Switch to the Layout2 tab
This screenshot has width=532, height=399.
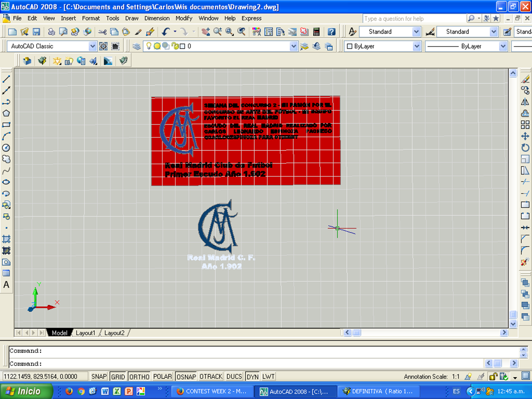click(114, 333)
